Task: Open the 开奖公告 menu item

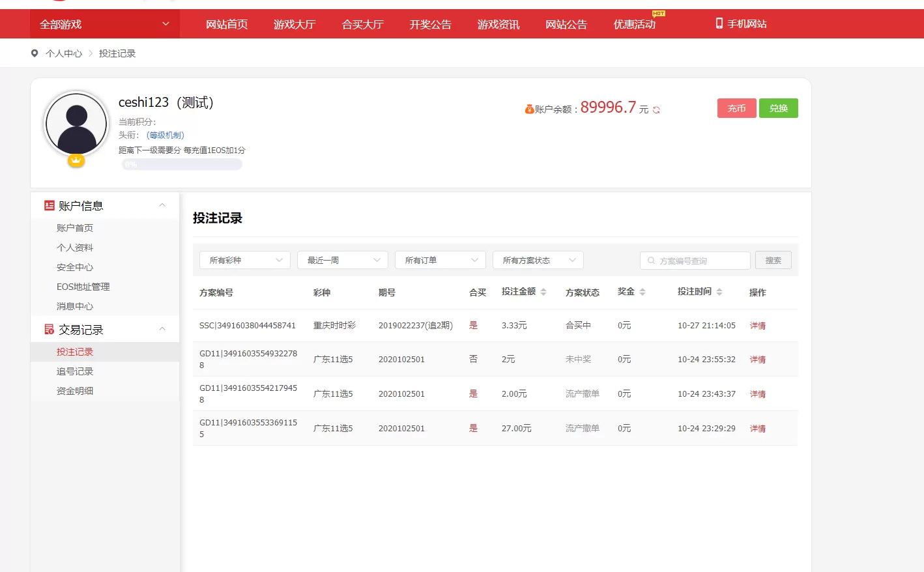Action: pos(430,23)
